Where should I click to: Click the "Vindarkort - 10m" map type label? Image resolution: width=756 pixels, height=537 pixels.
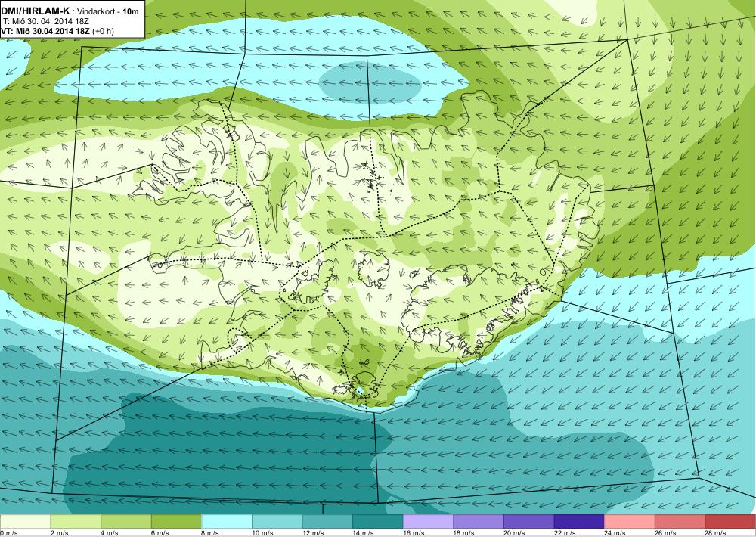pos(109,11)
